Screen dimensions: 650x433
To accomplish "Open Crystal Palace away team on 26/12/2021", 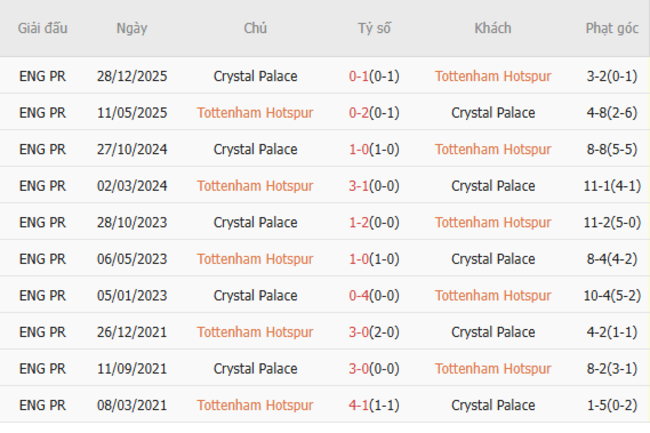I will 493,332.
